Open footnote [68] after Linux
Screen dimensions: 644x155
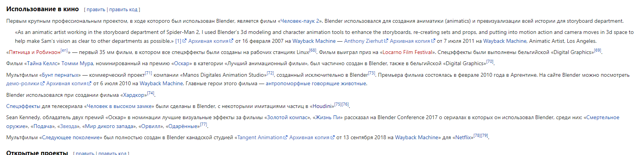313,50
